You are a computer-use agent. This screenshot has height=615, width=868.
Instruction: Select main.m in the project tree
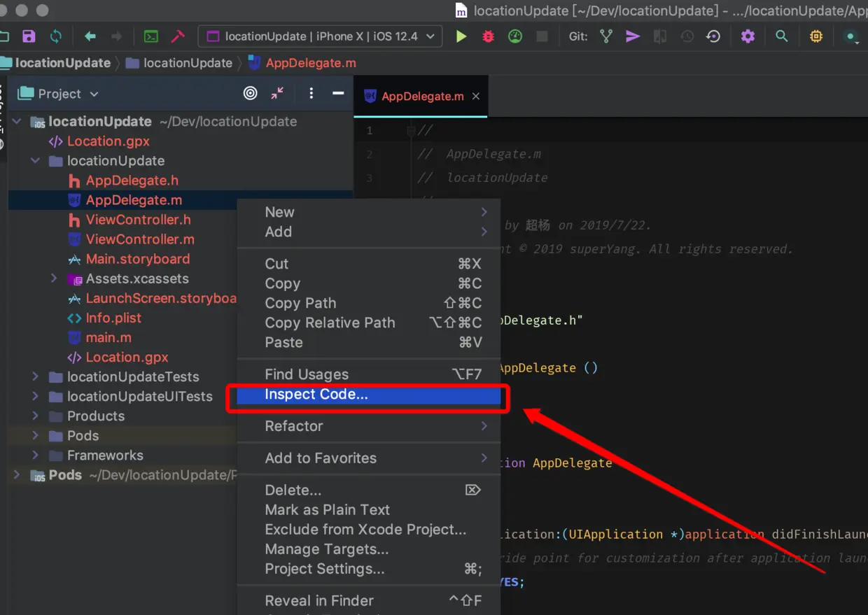click(x=108, y=337)
